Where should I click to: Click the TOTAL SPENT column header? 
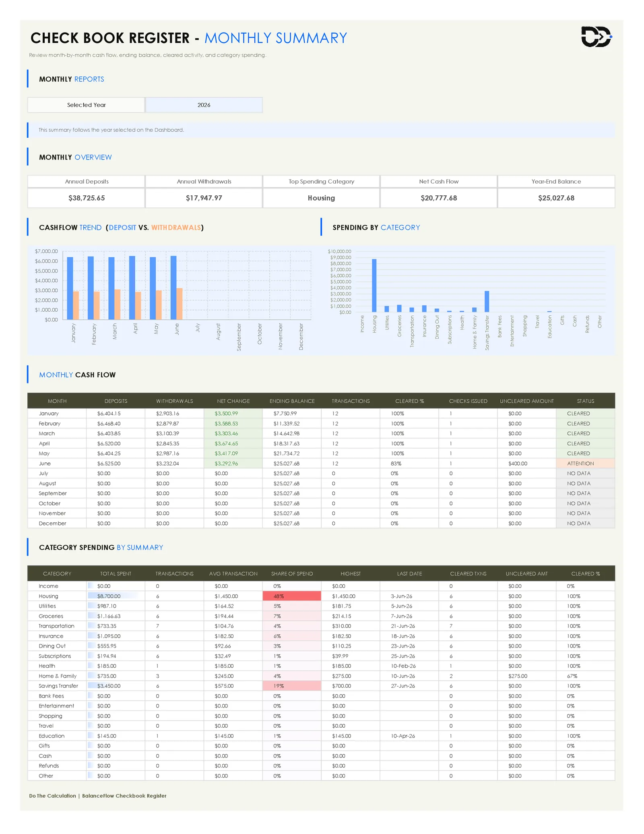coord(116,573)
